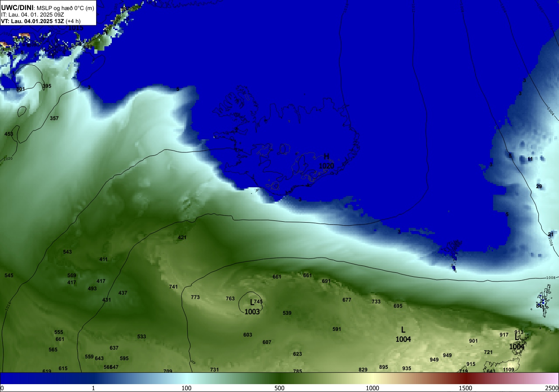Viewport: 559px width, 392px height.
Task: Select the VT: Lau. 04.01.2025 13Z line
Action: click(41, 21)
